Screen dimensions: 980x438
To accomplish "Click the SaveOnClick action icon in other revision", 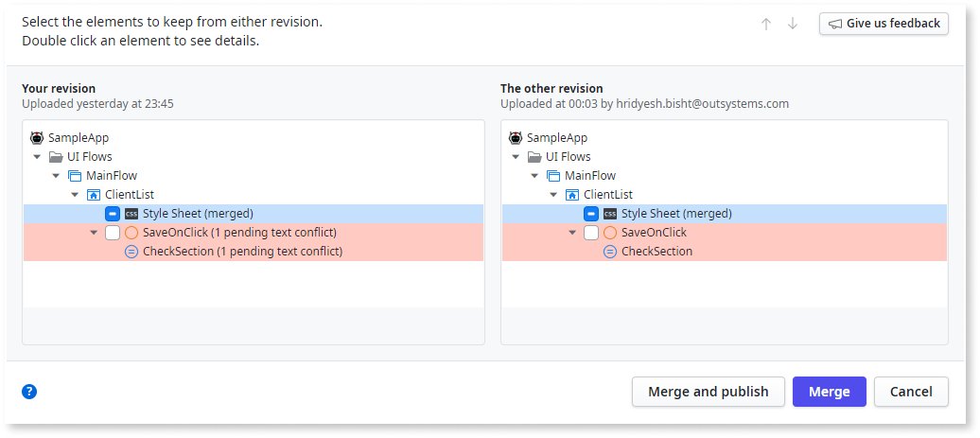I will pos(609,233).
